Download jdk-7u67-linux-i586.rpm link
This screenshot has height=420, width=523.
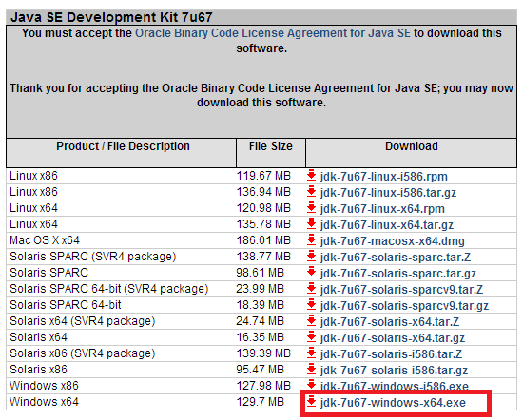(x=384, y=177)
